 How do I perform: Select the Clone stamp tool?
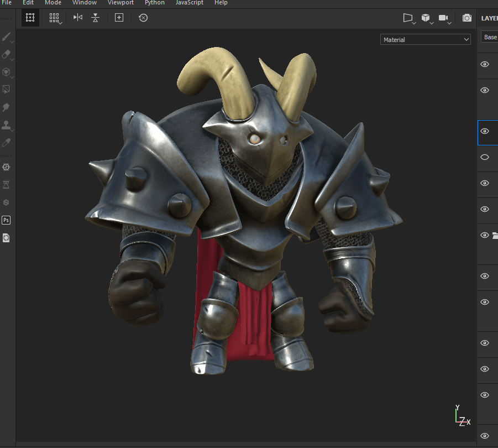coord(7,125)
